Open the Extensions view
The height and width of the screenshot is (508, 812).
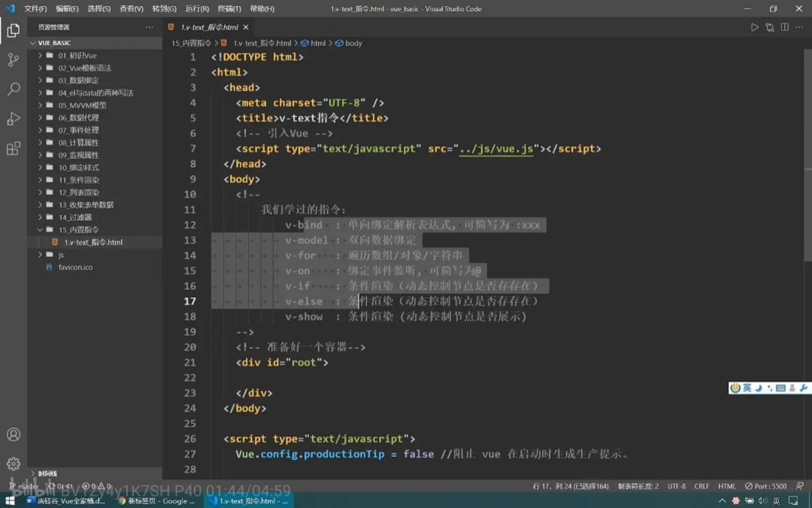(13, 149)
